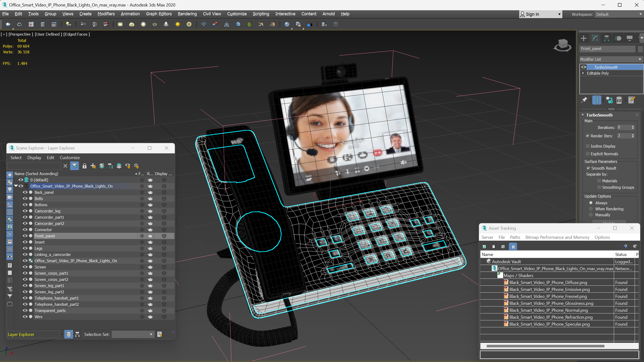Enable Separate by Materials checkbox

click(x=599, y=181)
